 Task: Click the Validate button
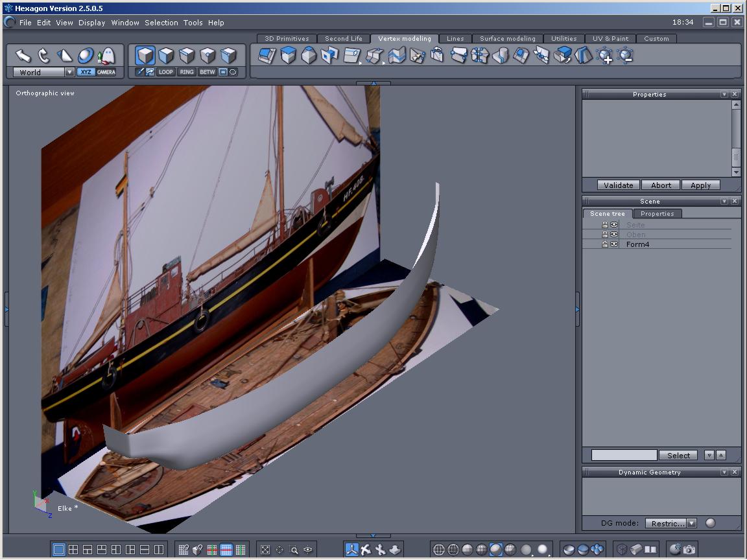[x=618, y=185]
